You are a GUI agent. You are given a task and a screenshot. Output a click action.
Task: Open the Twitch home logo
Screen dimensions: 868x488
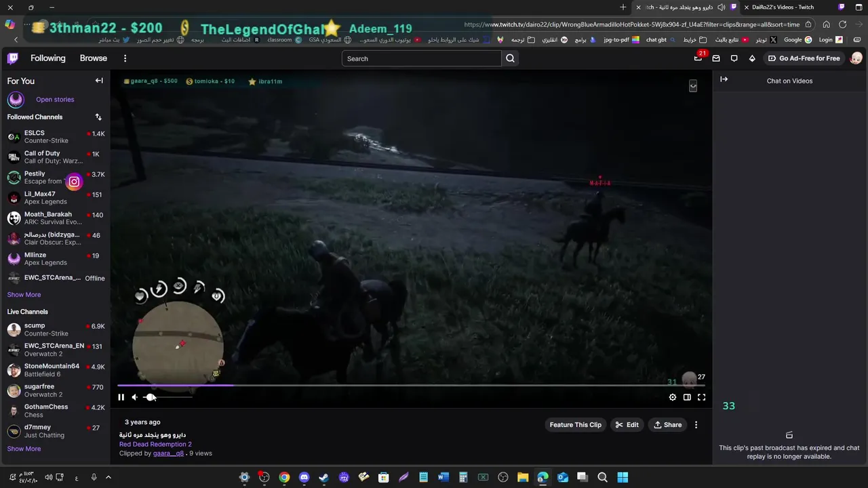click(13, 58)
